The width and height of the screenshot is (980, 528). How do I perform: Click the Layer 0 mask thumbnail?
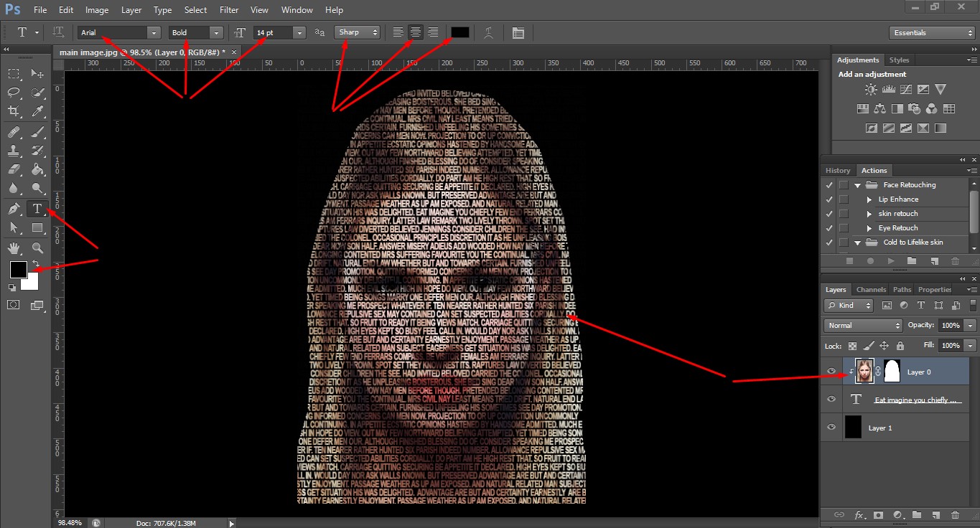click(x=890, y=372)
